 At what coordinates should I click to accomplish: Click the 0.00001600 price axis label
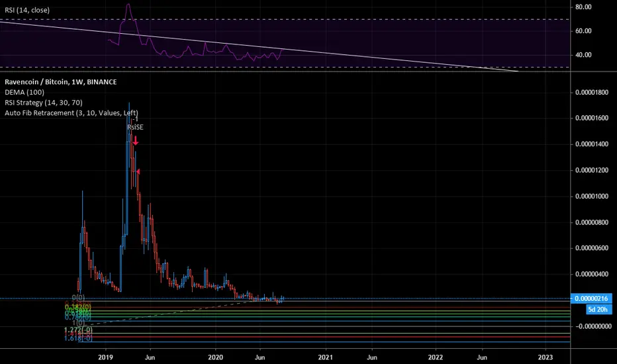(x=591, y=118)
